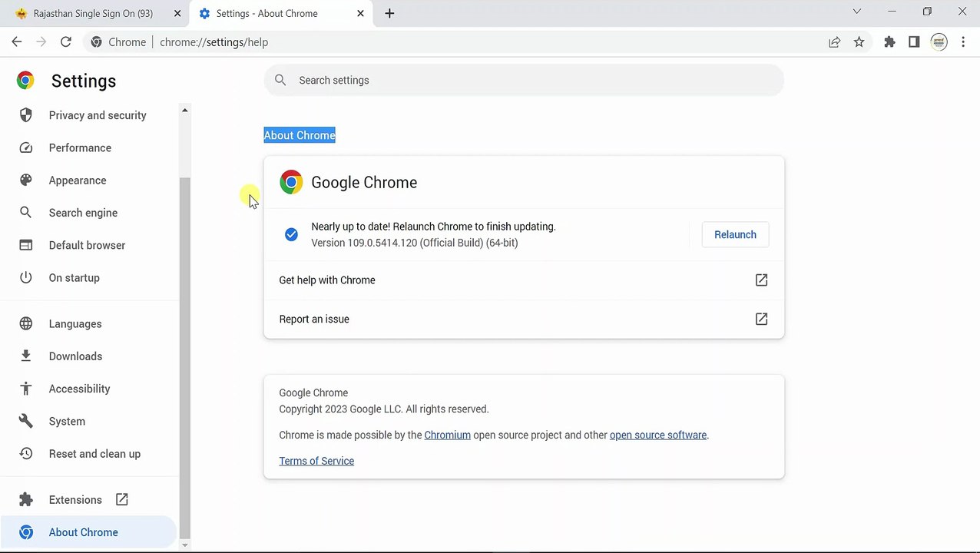The width and height of the screenshot is (980, 553).
Task: Click the external link icon beside Extensions
Action: tap(122, 500)
